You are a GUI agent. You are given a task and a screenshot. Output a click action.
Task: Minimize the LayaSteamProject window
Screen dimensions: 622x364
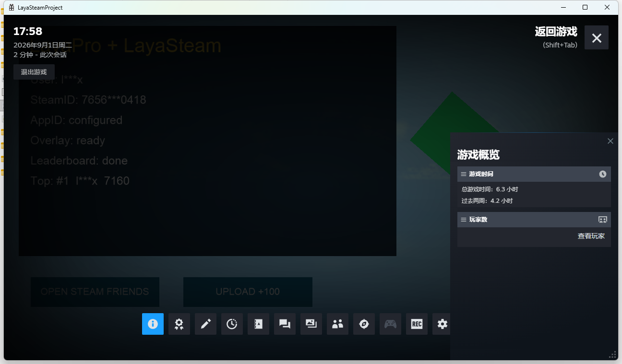pyautogui.click(x=563, y=7)
